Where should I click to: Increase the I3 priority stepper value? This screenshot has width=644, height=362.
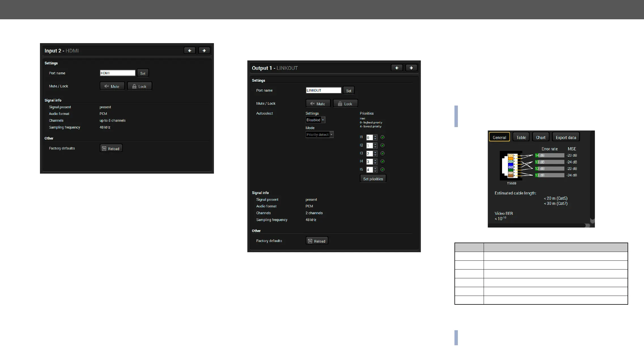tap(375, 152)
